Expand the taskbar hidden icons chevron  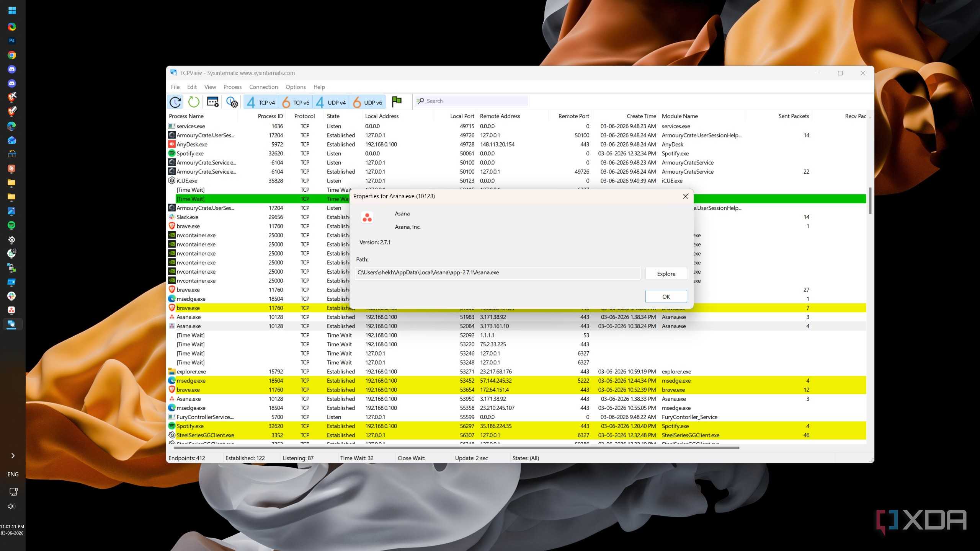[13, 456]
